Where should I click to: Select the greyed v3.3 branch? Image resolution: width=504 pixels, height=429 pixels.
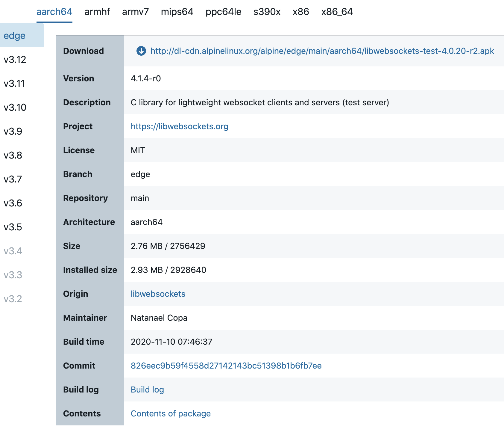pyautogui.click(x=13, y=275)
